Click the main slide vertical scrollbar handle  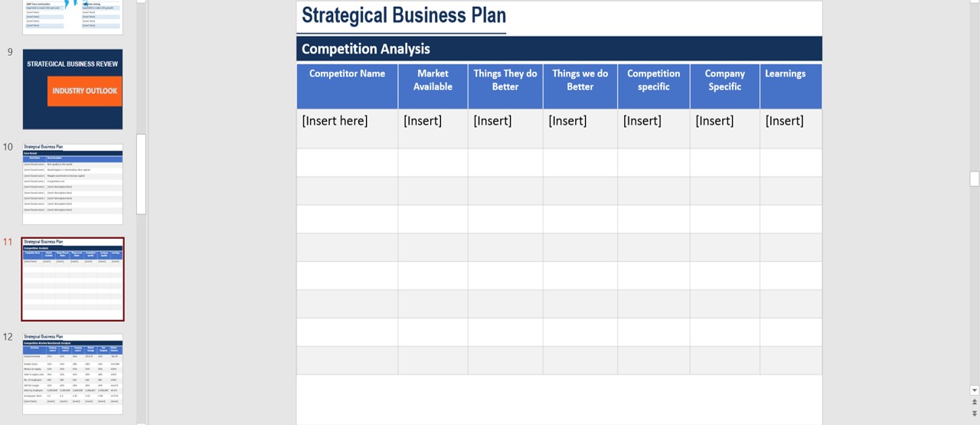point(975,178)
